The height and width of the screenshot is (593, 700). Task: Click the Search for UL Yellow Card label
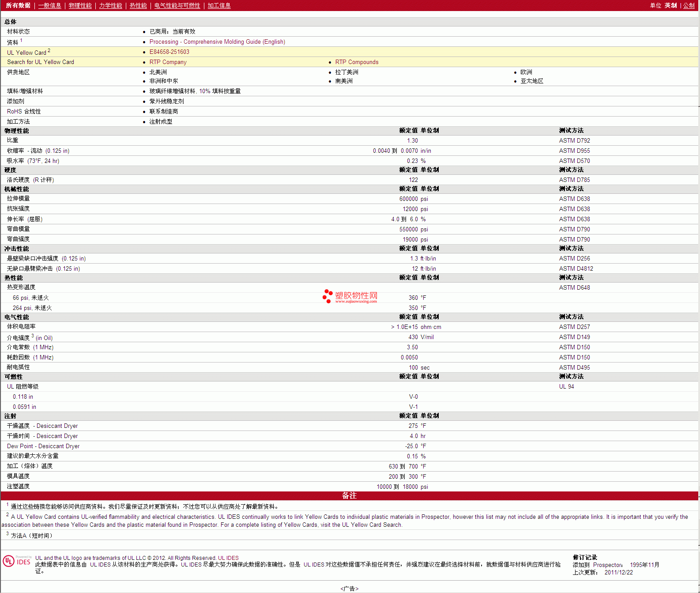[41, 62]
